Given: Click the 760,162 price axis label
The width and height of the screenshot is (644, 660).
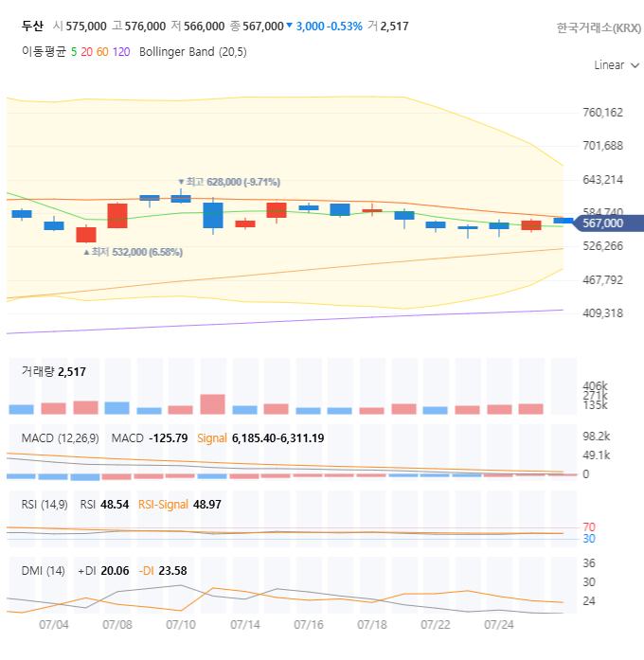Looking at the screenshot, I should pos(602,113).
